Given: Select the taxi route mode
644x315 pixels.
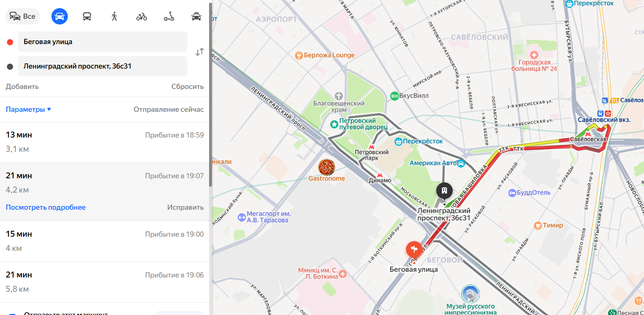Looking at the screenshot, I should click(196, 16).
